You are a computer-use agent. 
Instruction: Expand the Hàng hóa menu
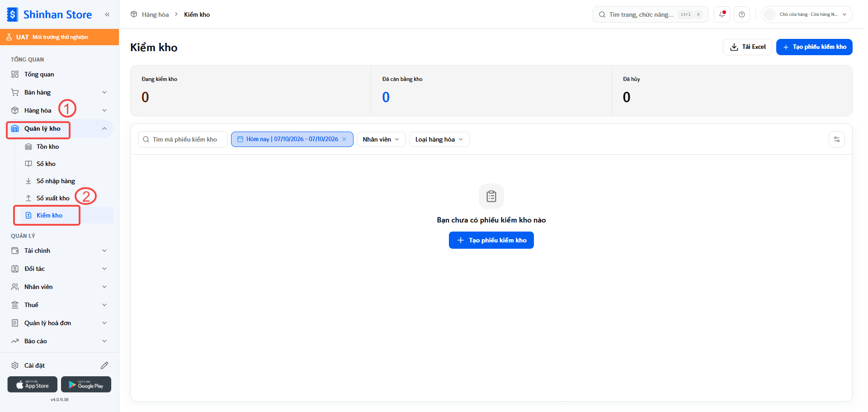(60, 110)
